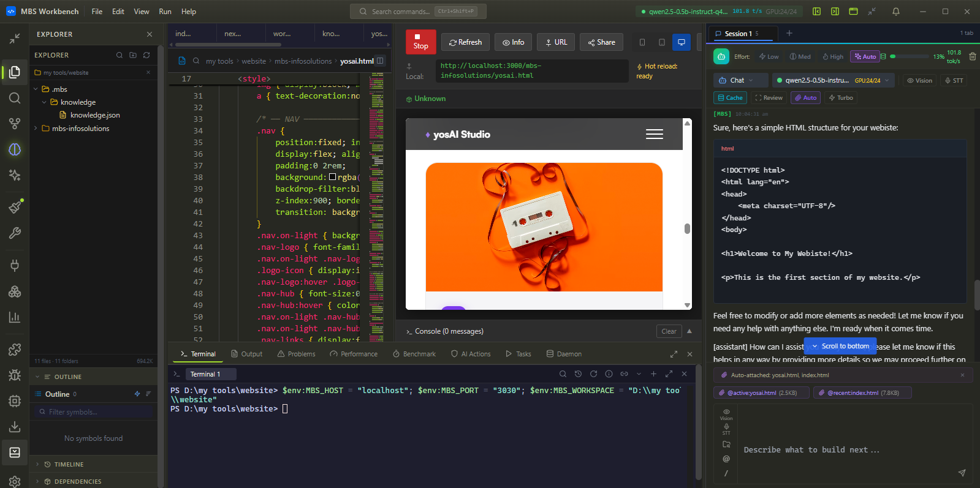Click the Clear console button

(669, 331)
